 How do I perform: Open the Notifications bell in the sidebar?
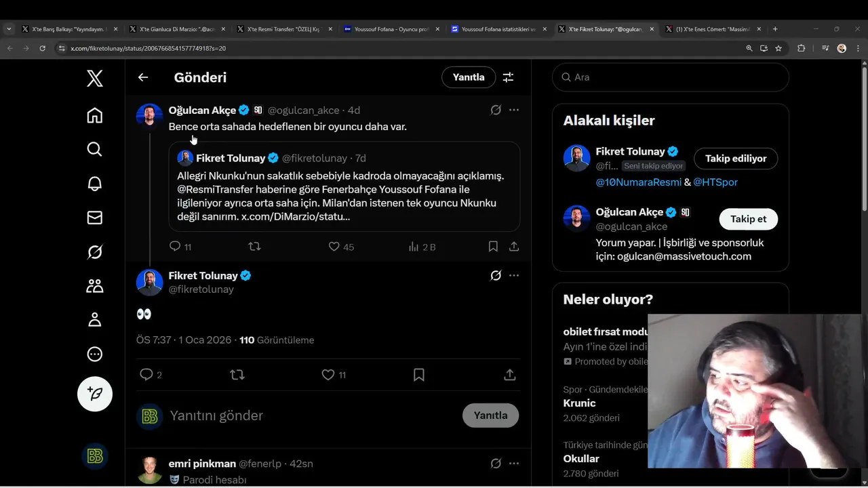coord(95,184)
